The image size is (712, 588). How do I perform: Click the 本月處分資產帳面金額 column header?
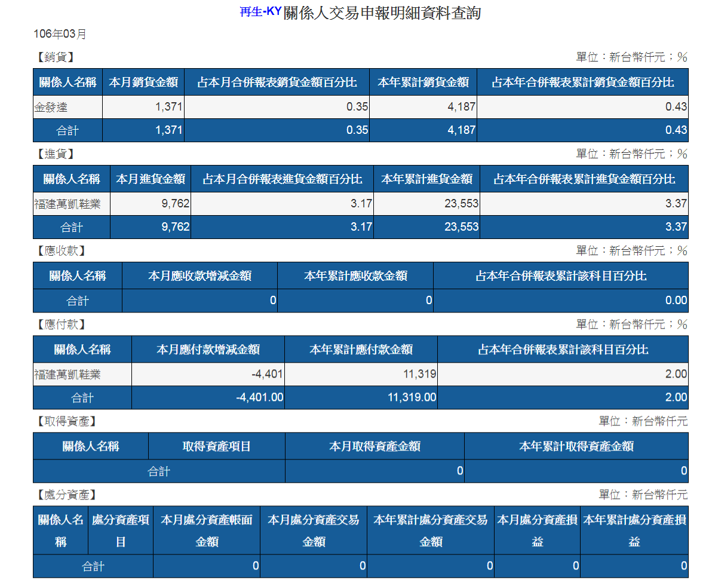pyautogui.click(x=207, y=530)
